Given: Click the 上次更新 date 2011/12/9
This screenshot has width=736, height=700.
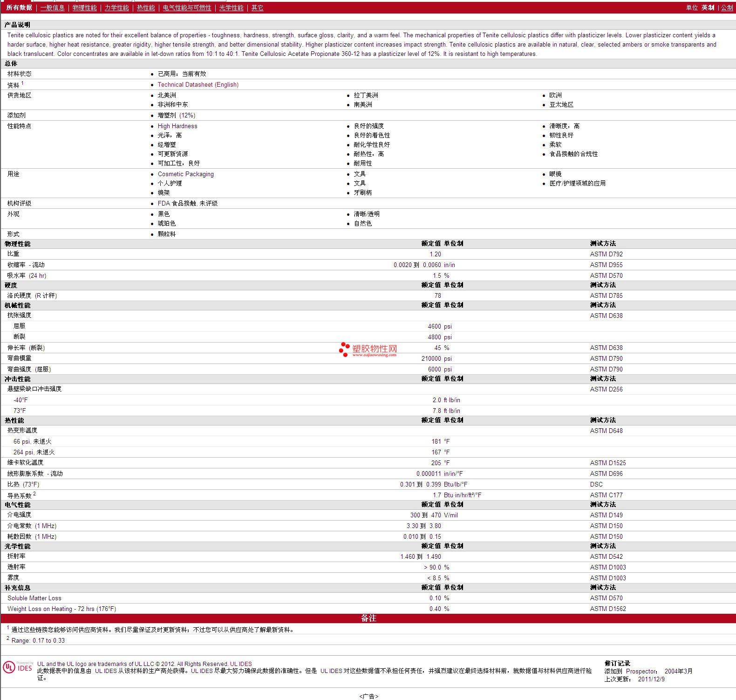Looking at the screenshot, I should (x=651, y=679).
